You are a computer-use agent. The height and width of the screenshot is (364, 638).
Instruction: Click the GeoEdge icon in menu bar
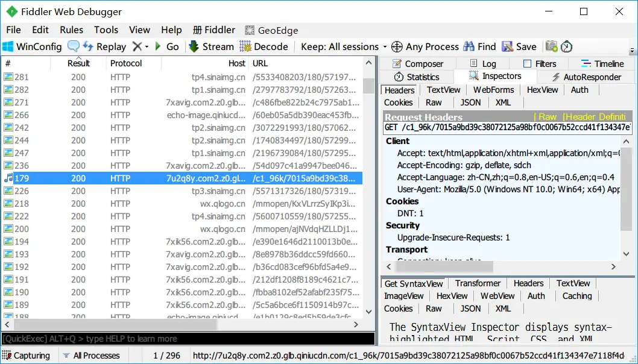[x=250, y=30]
